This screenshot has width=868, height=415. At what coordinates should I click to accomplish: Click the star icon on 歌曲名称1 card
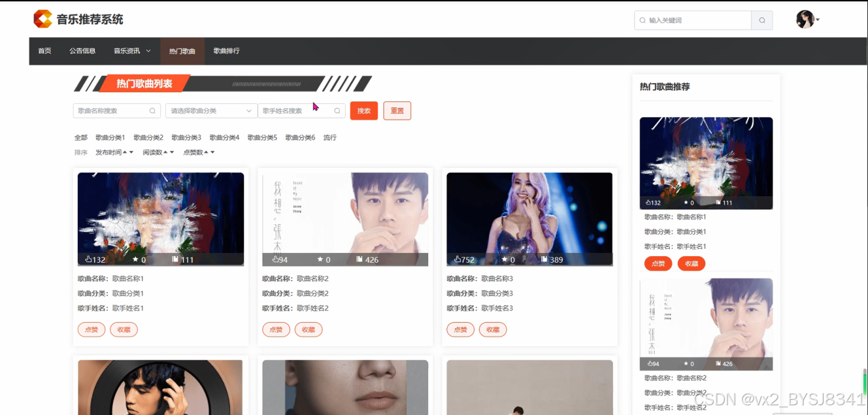click(x=135, y=259)
